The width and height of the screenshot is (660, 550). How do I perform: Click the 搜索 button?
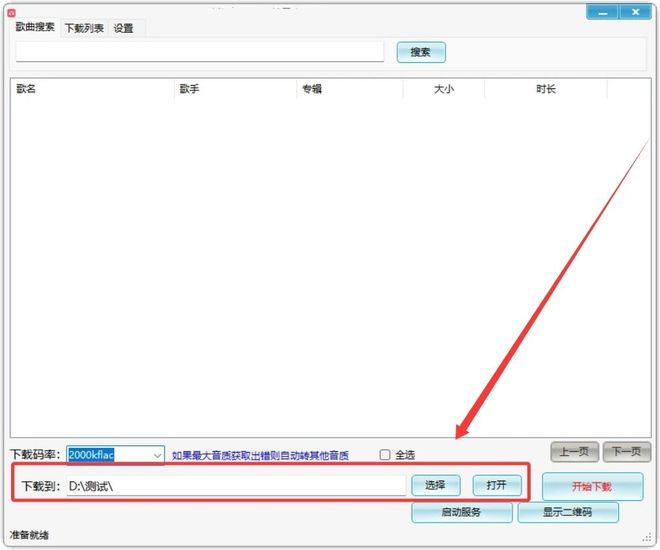421,52
